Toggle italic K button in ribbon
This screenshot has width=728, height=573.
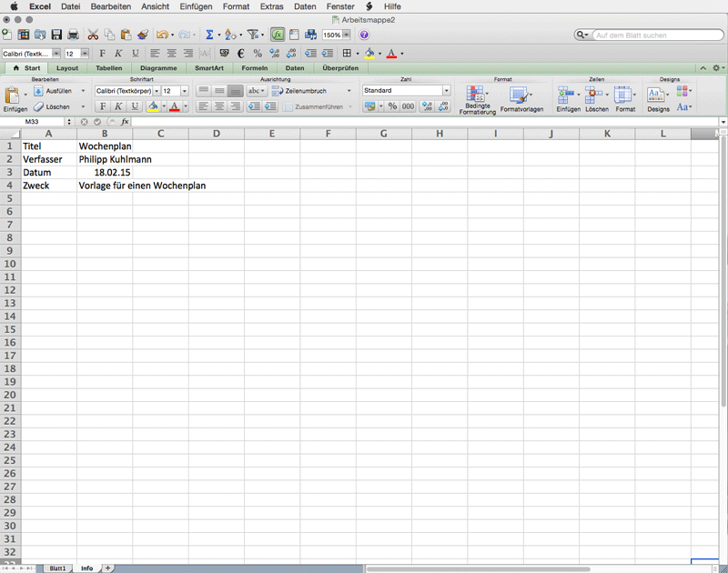pyautogui.click(x=118, y=106)
